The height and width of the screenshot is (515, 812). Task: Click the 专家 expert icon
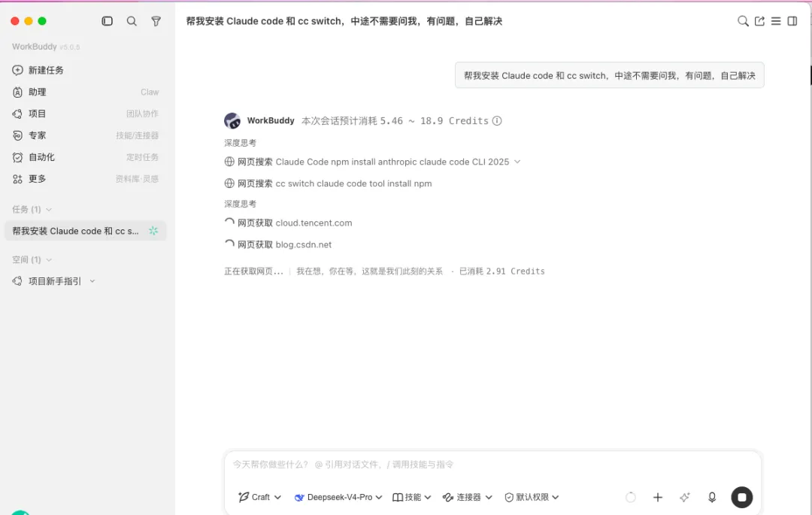(17, 135)
